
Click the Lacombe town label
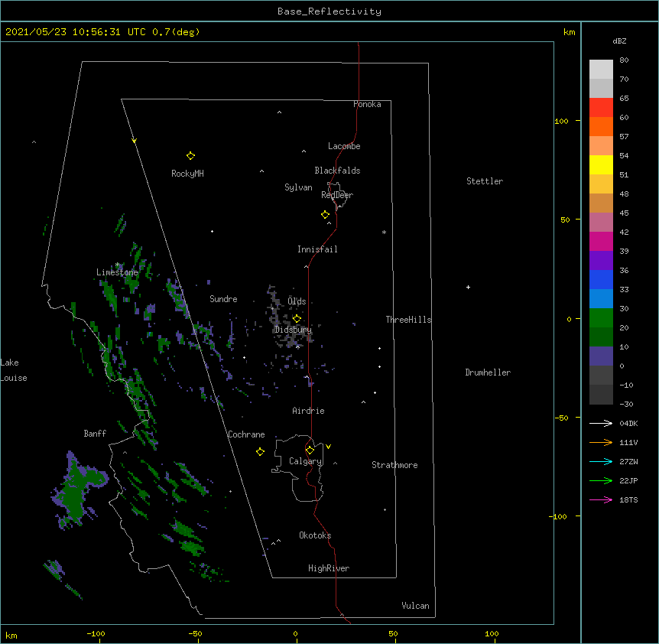tap(344, 146)
